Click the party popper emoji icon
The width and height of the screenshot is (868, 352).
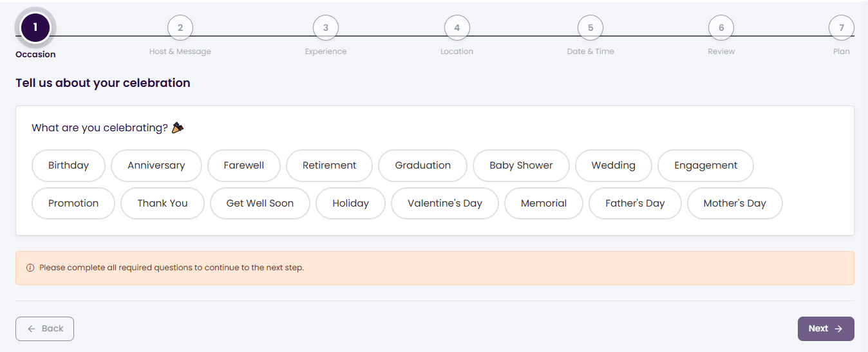click(x=178, y=127)
